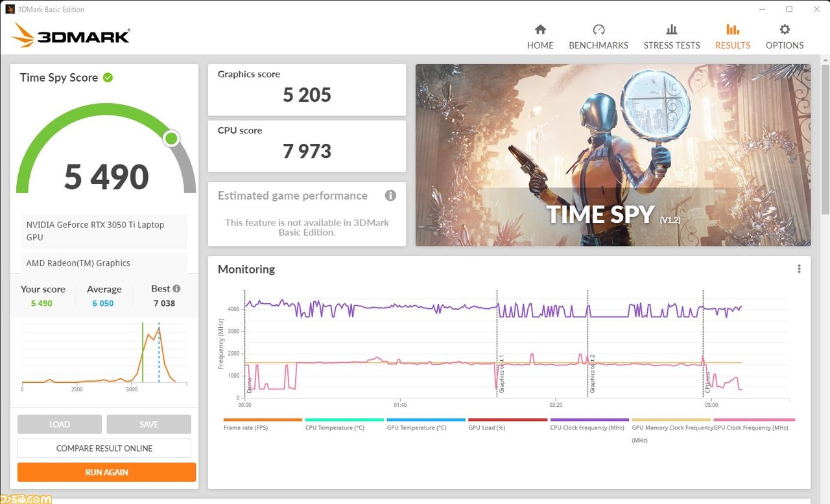
Task: Select the BENCHMARKS tab label
Action: [x=599, y=45]
